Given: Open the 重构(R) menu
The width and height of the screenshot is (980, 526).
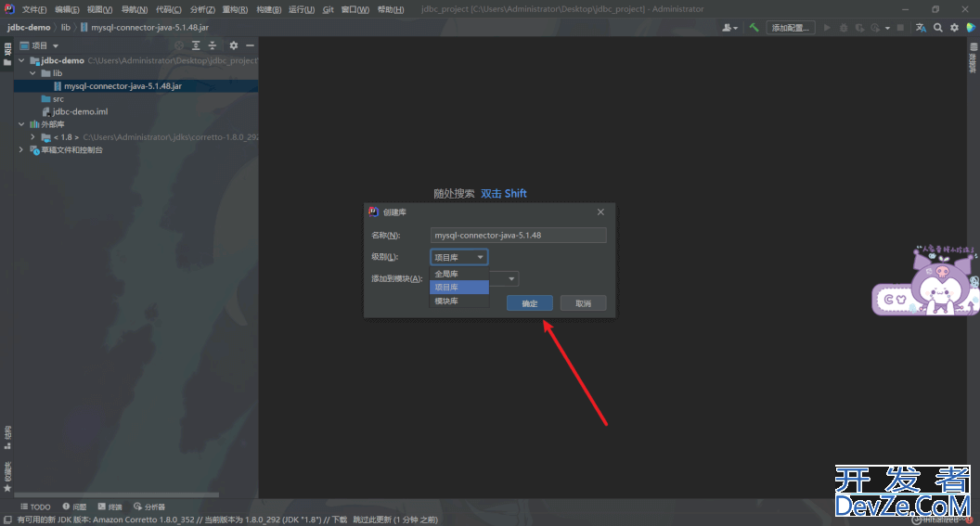Looking at the screenshot, I should pyautogui.click(x=235, y=9).
